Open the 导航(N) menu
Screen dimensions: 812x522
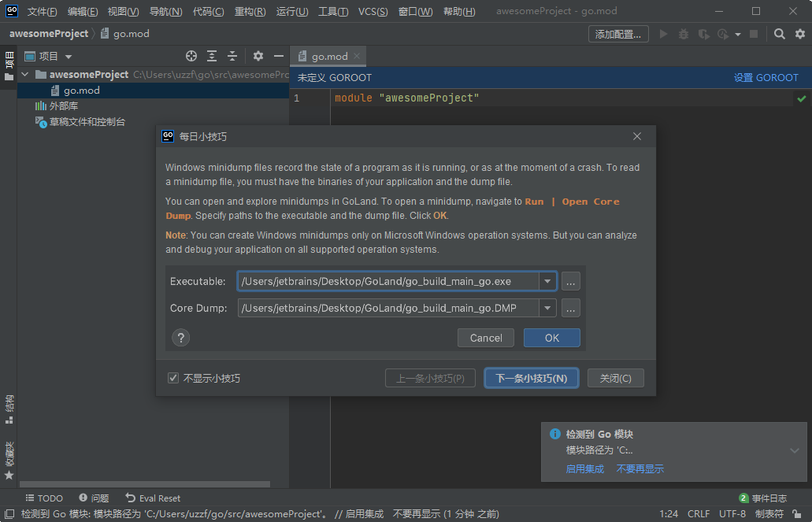click(x=165, y=11)
